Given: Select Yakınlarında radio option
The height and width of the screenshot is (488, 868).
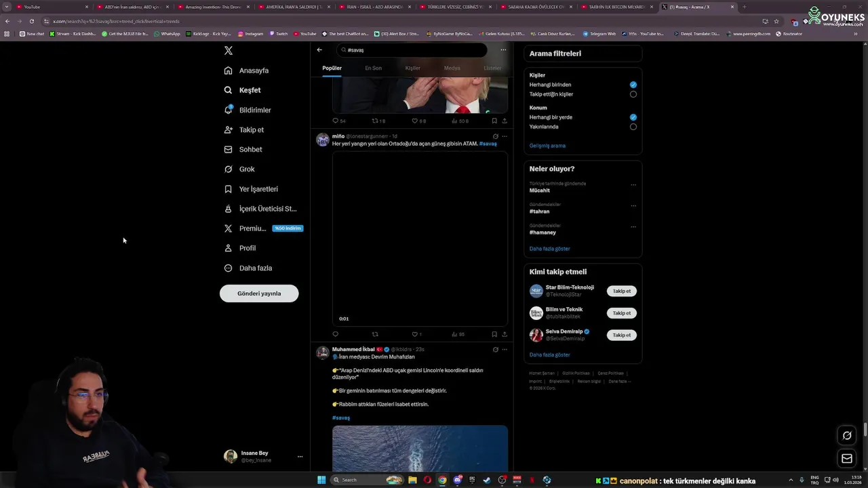Looking at the screenshot, I should click(x=633, y=127).
